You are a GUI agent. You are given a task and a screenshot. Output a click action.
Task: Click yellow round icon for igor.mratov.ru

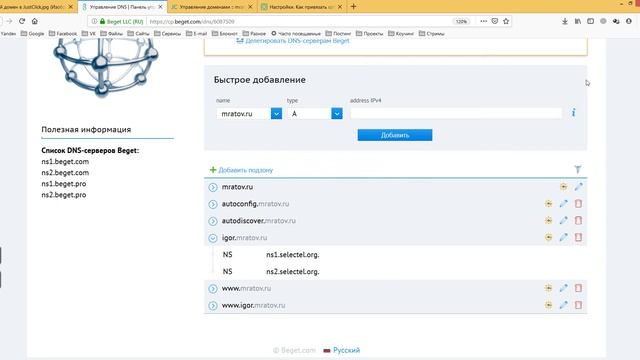(x=549, y=238)
